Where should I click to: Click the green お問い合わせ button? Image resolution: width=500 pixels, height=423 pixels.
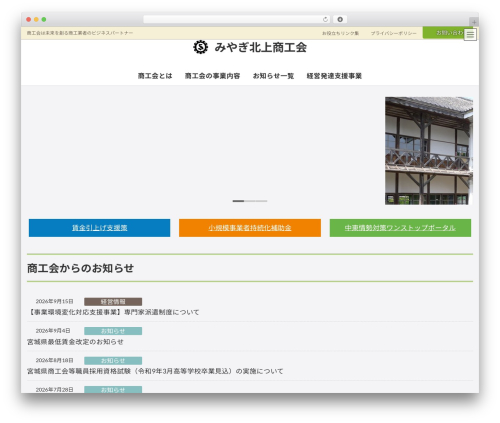(x=444, y=33)
